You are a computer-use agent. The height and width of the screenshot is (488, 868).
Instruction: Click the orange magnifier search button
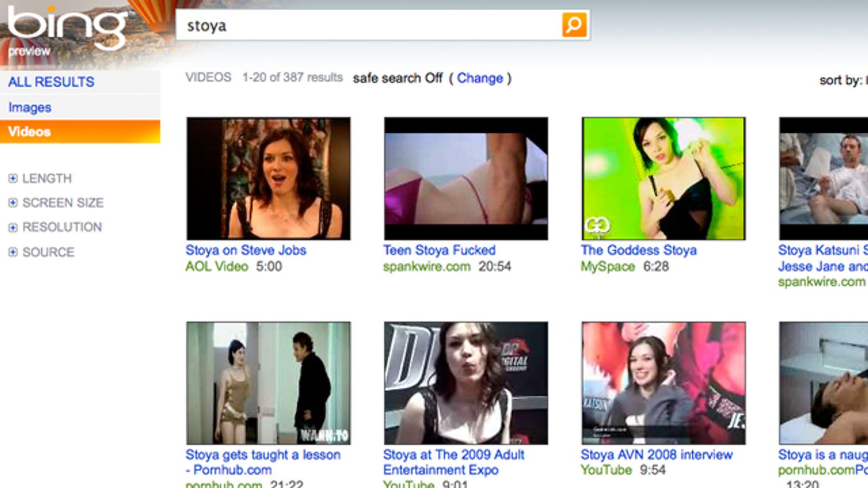574,24
